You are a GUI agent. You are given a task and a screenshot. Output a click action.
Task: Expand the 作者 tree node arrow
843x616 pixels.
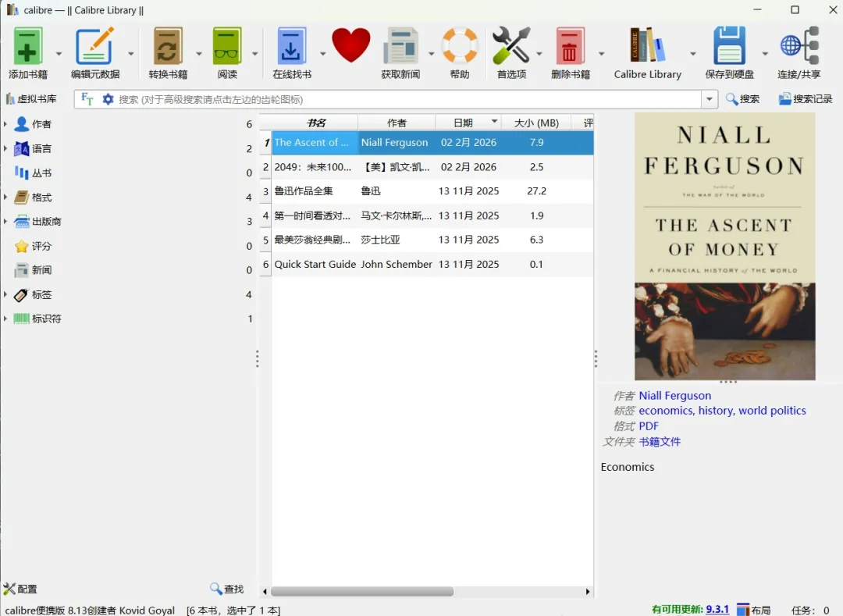tap(5, 124)
